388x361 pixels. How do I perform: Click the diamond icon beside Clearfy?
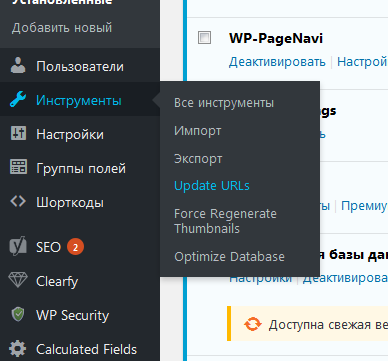pyautogui.click(x=18, y=280)
